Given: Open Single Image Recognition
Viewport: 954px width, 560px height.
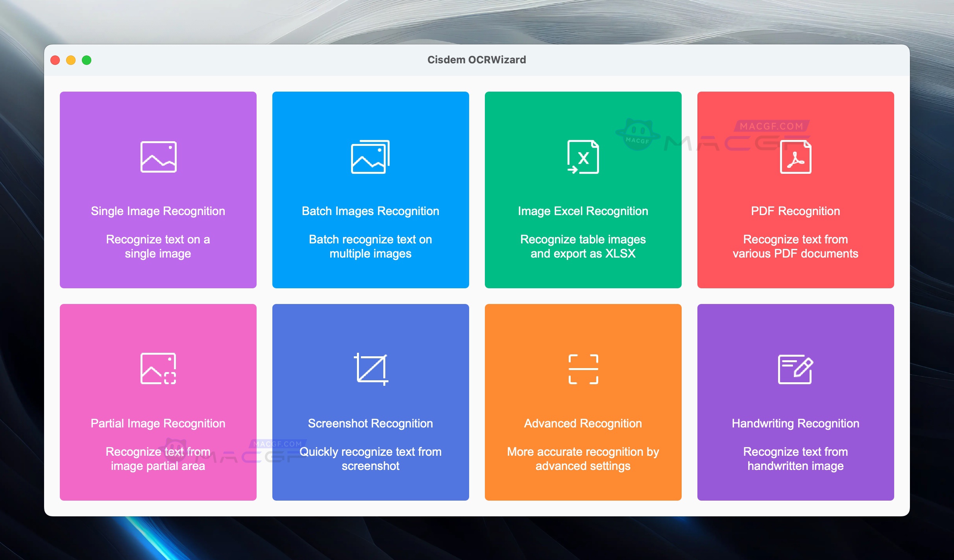Looking at the screenshot, I should (x=158, y=190).
